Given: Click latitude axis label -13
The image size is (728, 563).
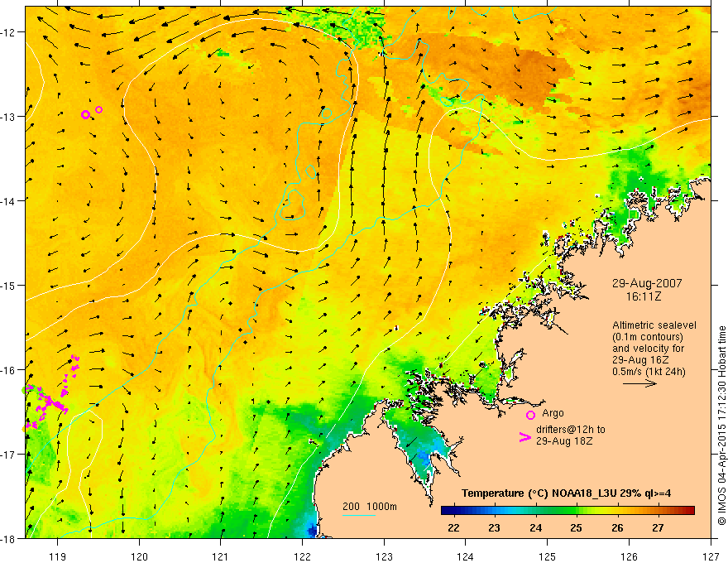Looking at the screenshot, I should pyautogui.click(x=9, y=117).
